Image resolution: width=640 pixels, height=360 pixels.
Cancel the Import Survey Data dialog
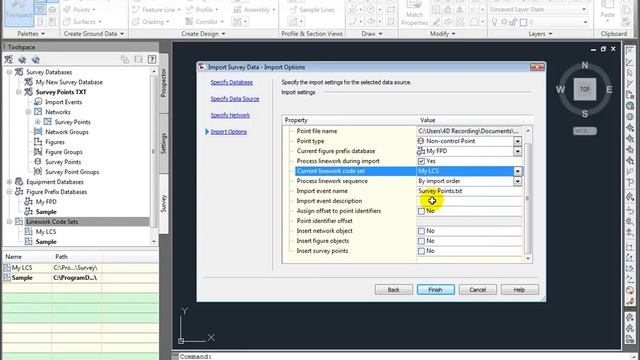(478, 289)
